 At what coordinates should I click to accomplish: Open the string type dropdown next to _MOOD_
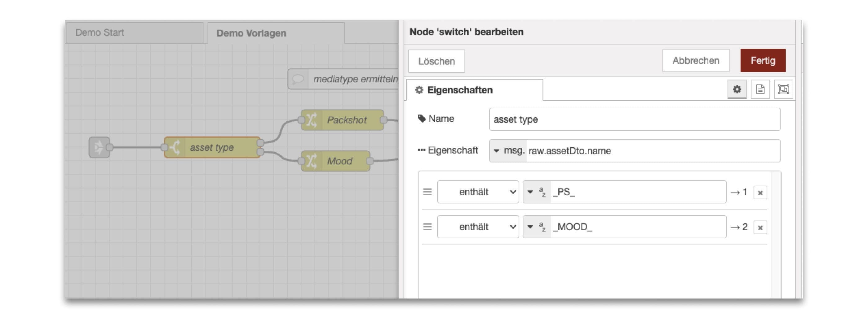538,227
